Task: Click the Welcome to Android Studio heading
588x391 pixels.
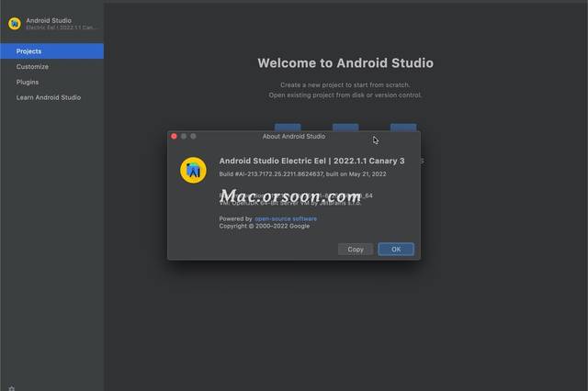Action: pos(345,63)
